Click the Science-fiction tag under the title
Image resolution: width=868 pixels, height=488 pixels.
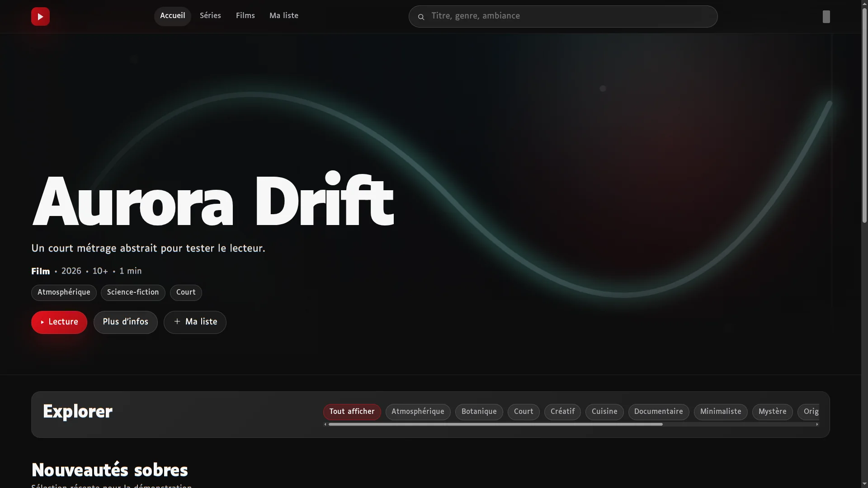coord(133,293)
